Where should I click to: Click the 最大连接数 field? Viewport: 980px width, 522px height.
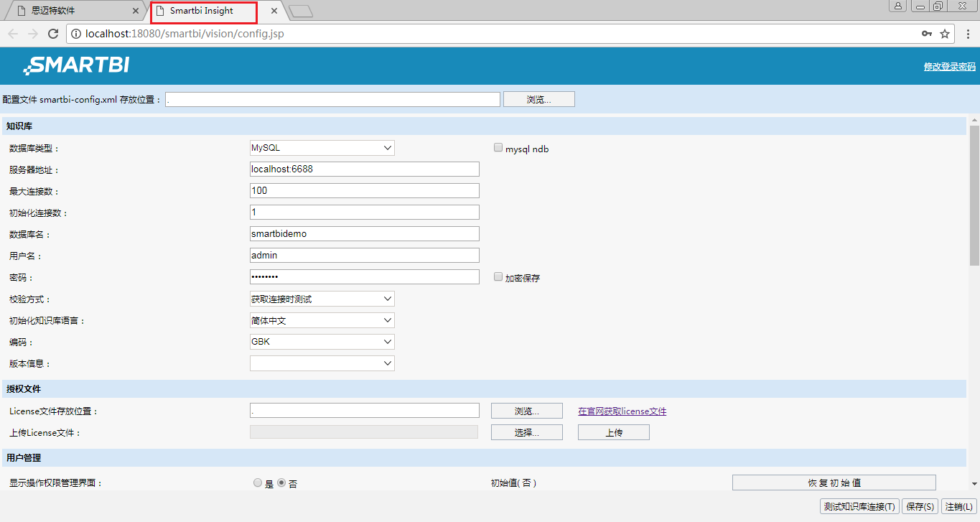pyautogui.click(x=365, y=191)
